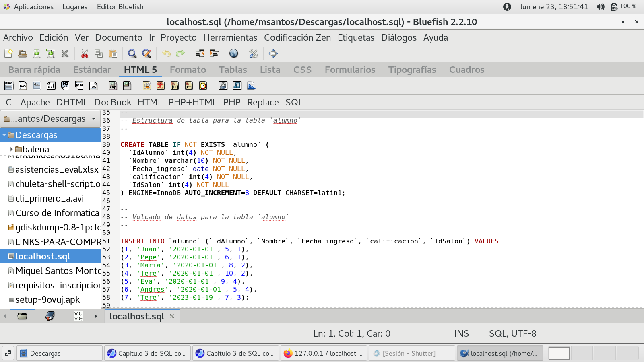Open preferences wrench and screwdriver icon
Screen dimensions: 644x362
point(254,53)
